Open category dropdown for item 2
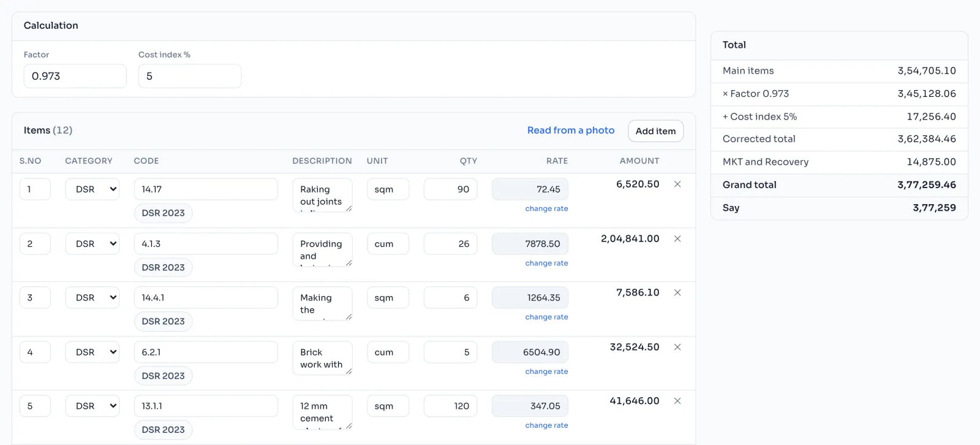 click(92, 243)
